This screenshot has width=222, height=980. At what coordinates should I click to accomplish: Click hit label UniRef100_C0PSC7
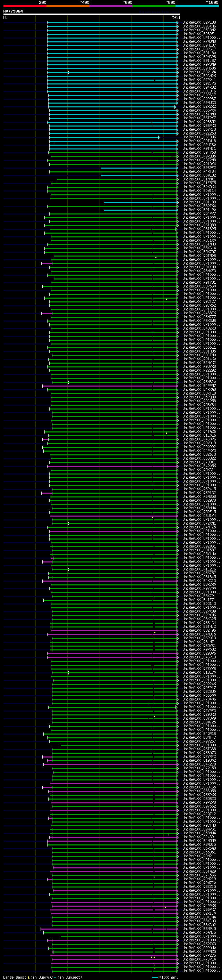coord(199,95)
